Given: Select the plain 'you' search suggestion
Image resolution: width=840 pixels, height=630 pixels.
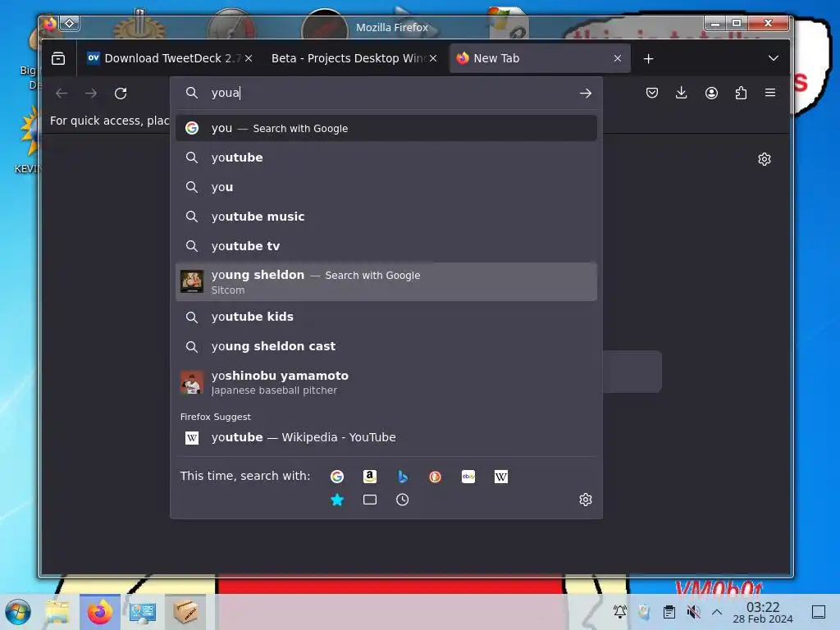Looking at the screenshot, I should 386,187.
